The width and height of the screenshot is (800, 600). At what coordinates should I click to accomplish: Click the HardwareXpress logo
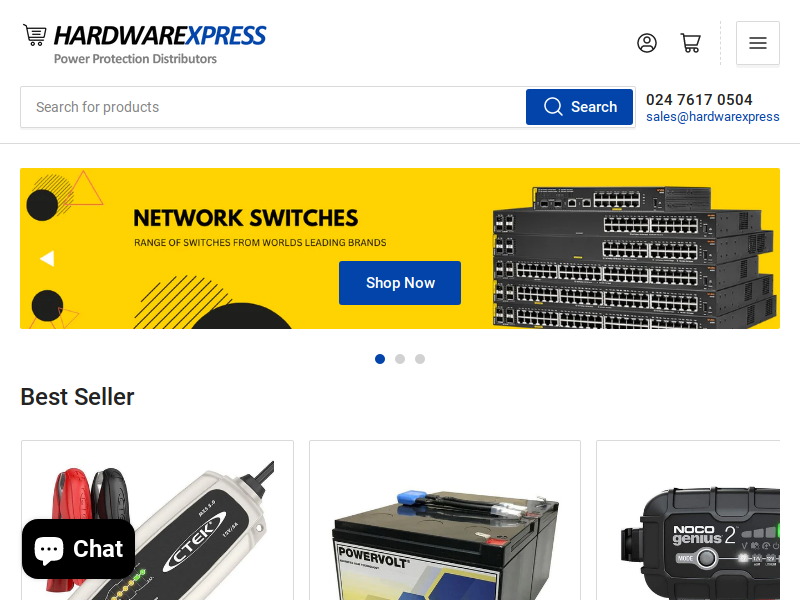[145, 44]
